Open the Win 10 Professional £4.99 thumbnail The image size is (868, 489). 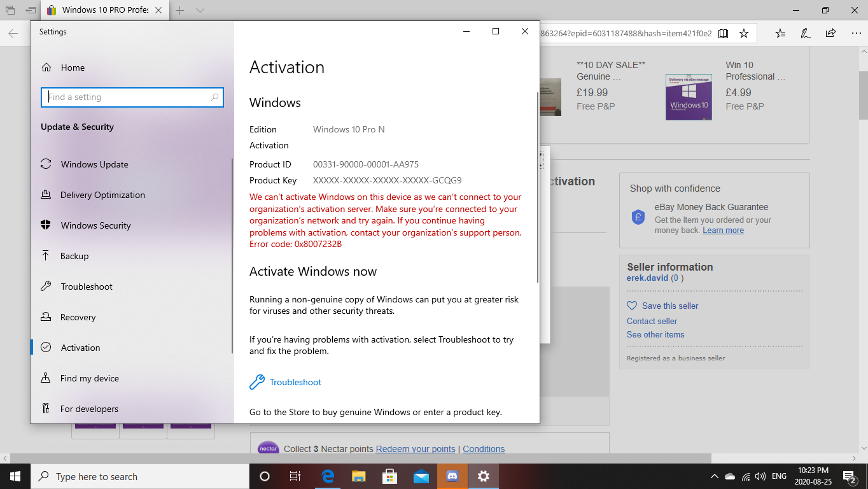coord(689,97)
